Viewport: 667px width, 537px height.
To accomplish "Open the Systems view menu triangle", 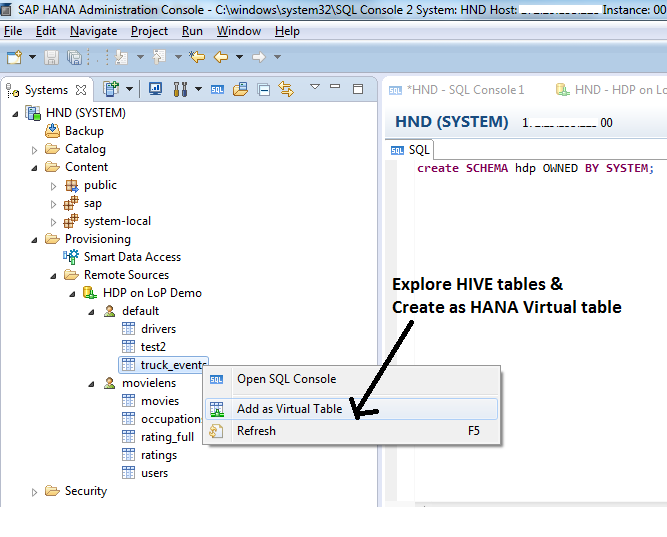I will [315, 87].
